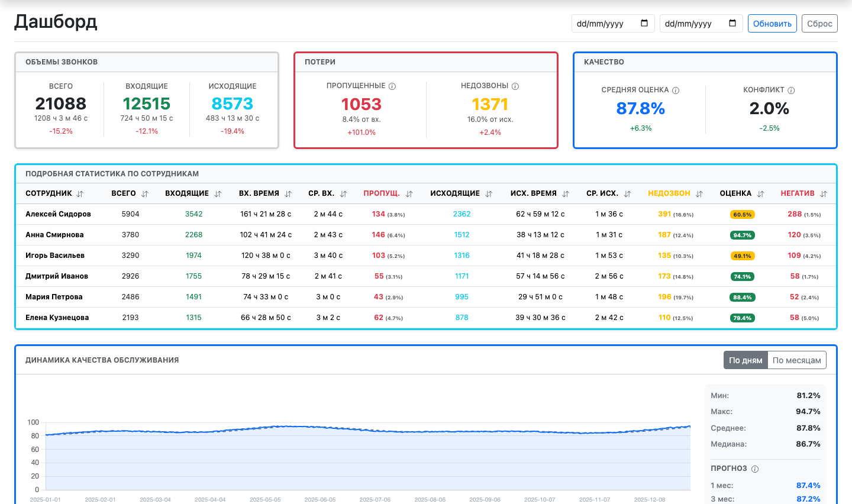Sort table by Сотрудник column icon
The image size is (852, 504).
(80, 194)
